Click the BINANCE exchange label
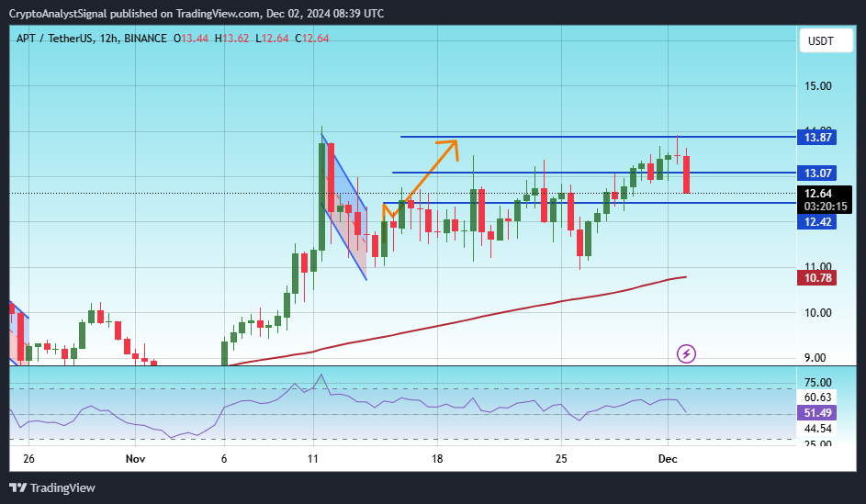 pyautogui.click(x=145, y=38)
